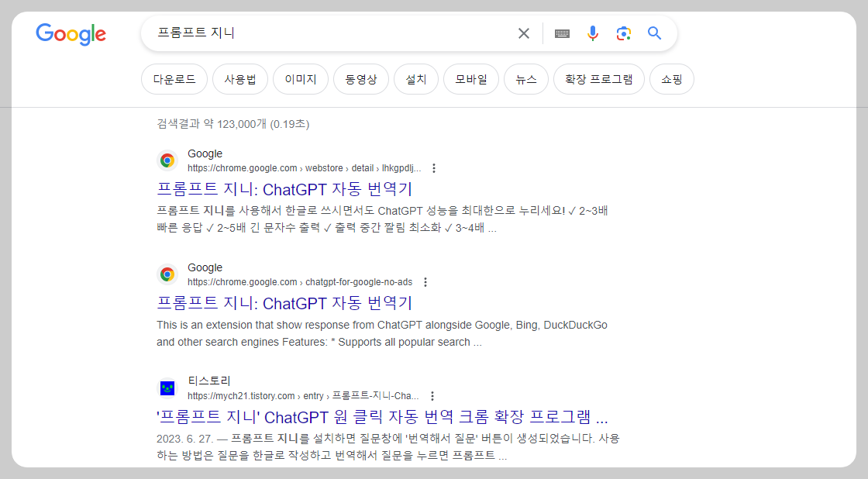The width and height of the screenshot is (868, 479).
Task: Click the snippet starting 프롬프트 지니를 사용해서
Action: (x=383, y=219)
